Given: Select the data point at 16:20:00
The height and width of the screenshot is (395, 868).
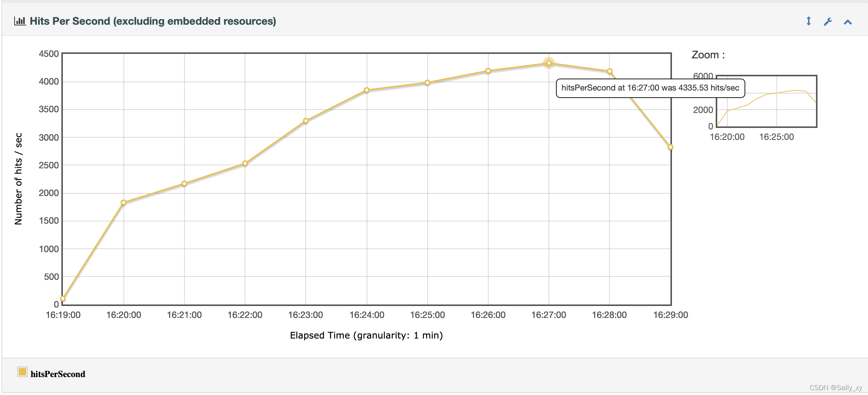Looking at the screenshot, I should 123,203.
